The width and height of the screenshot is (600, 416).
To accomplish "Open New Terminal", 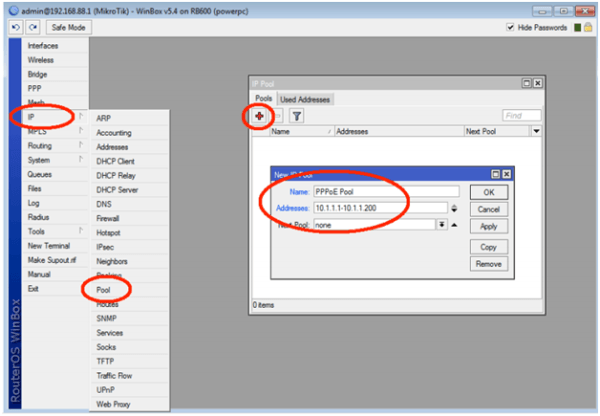I will 55,246.
